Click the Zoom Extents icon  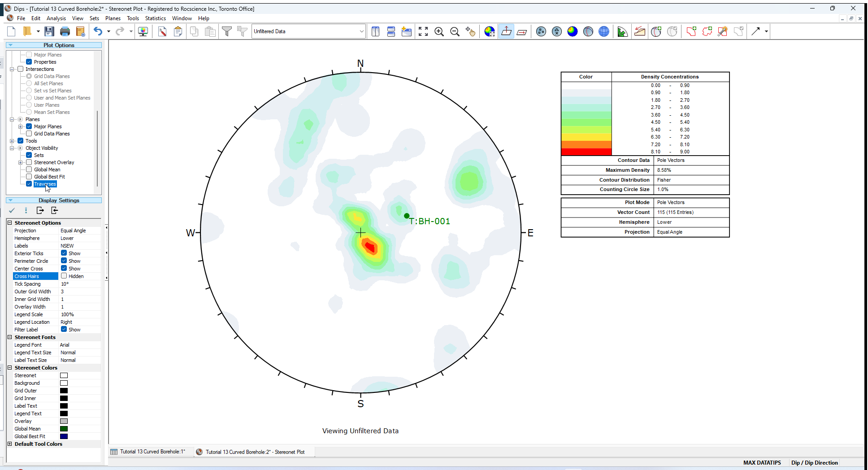pyautogui.click(x=423, y=31)
